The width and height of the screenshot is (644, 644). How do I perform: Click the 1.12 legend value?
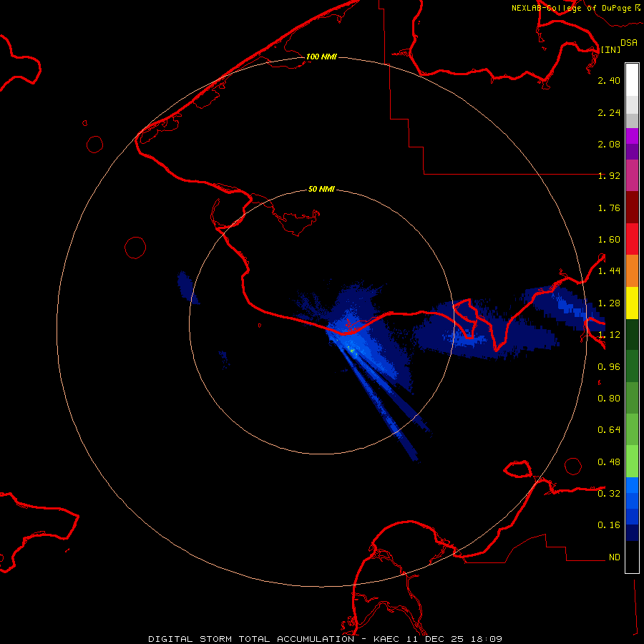[609, 335]
